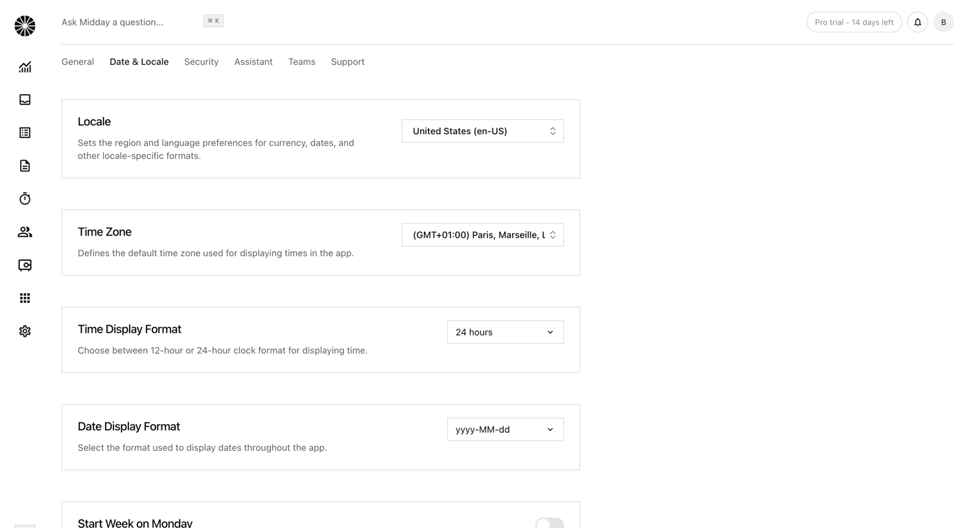Expand the Time Zone Paris selector
The height and width of the screenshot is (528, 980).
[483, 235]
